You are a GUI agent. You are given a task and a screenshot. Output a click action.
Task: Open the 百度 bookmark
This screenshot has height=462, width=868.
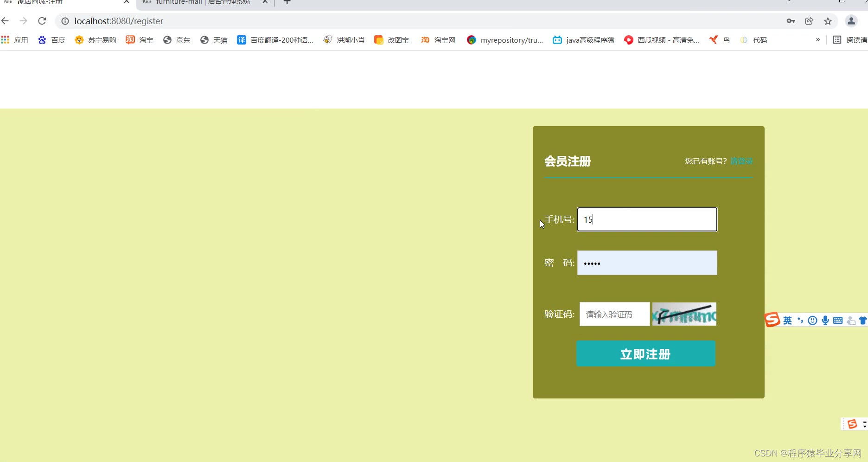click(51, 40)
